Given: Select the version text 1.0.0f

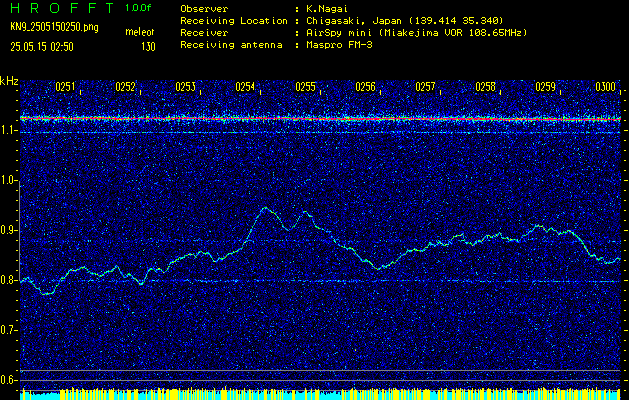Looking at the screenshot, I should 138,8.
